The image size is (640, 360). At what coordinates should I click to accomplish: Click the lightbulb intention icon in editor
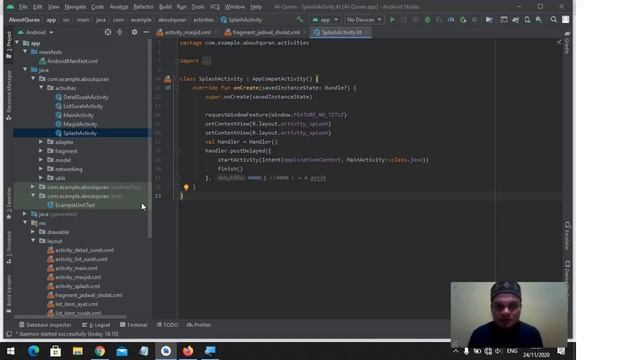pos(186,187)
